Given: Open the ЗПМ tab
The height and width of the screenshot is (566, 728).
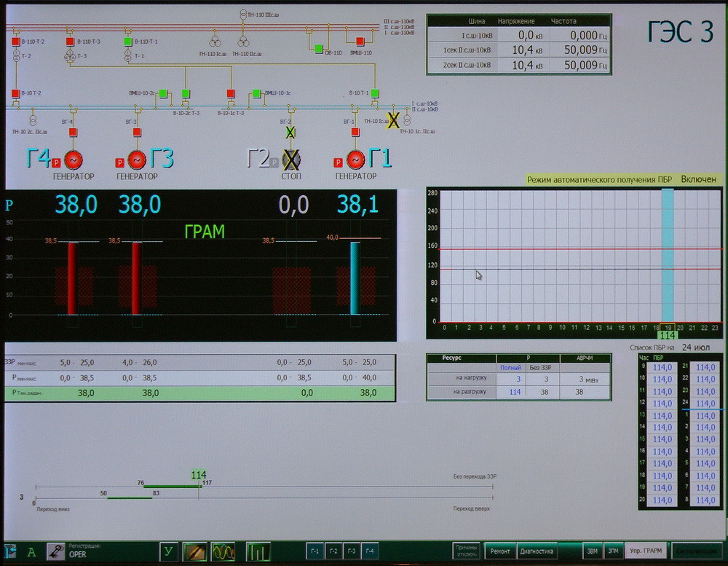Looking at the screenshot, I should (x=613, y=551).
